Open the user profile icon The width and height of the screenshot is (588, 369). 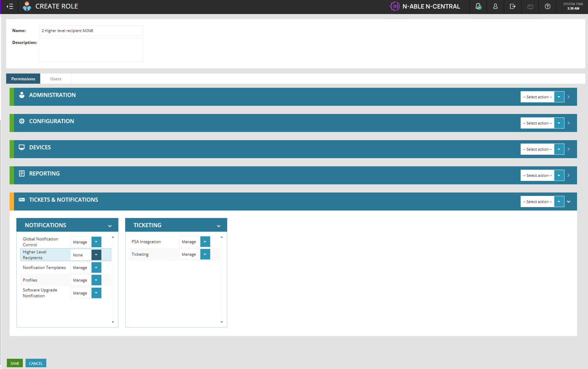(x=495, y=6)
